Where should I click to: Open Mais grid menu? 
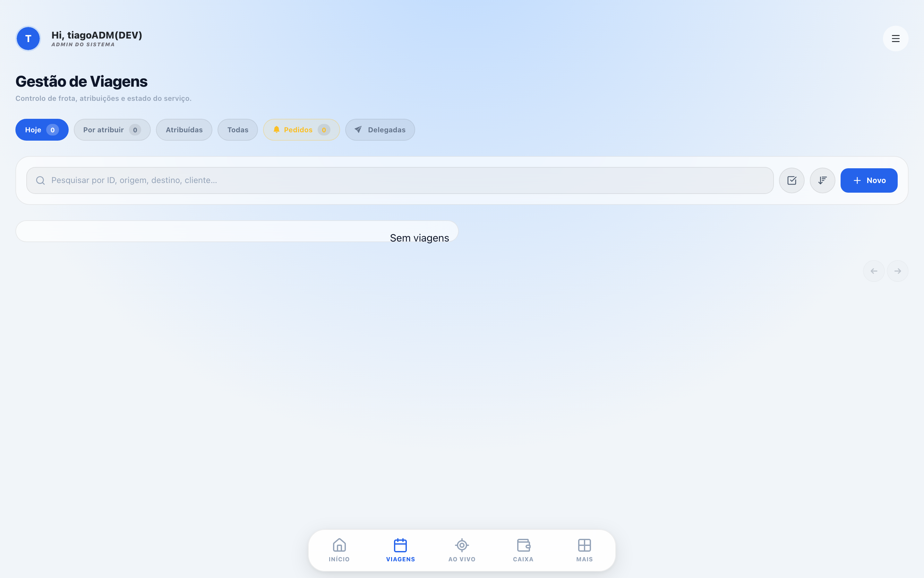585,550
